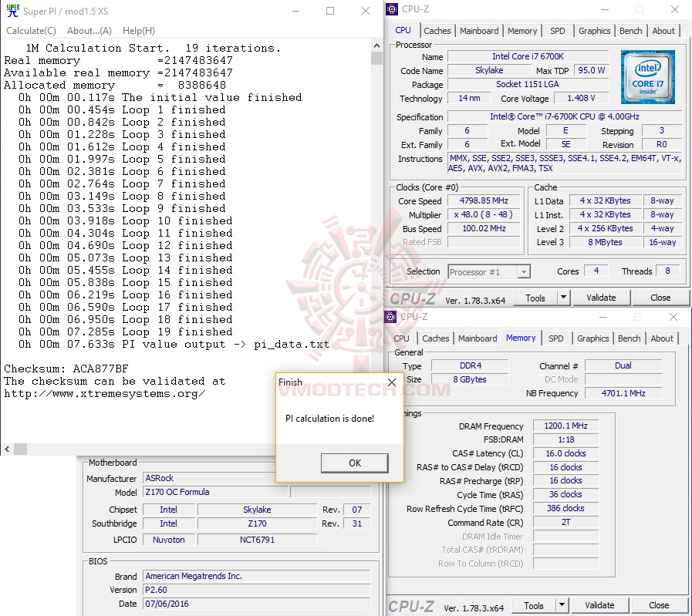Click Validate button in lower CPU-Z window
The width and height of the screenshot is (692, 616).
[599, 605]
